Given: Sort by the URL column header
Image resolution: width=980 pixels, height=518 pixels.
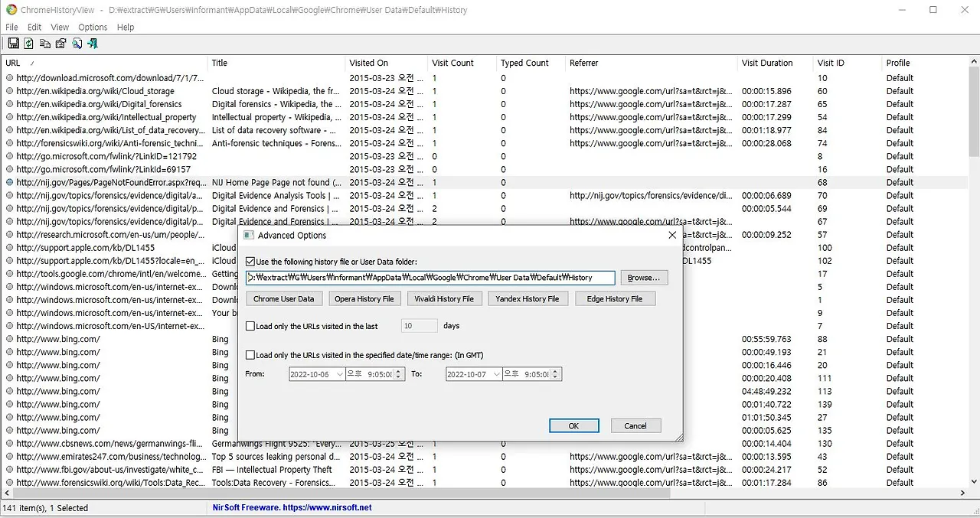Looking at the screenshot, I should coord(105,63).
